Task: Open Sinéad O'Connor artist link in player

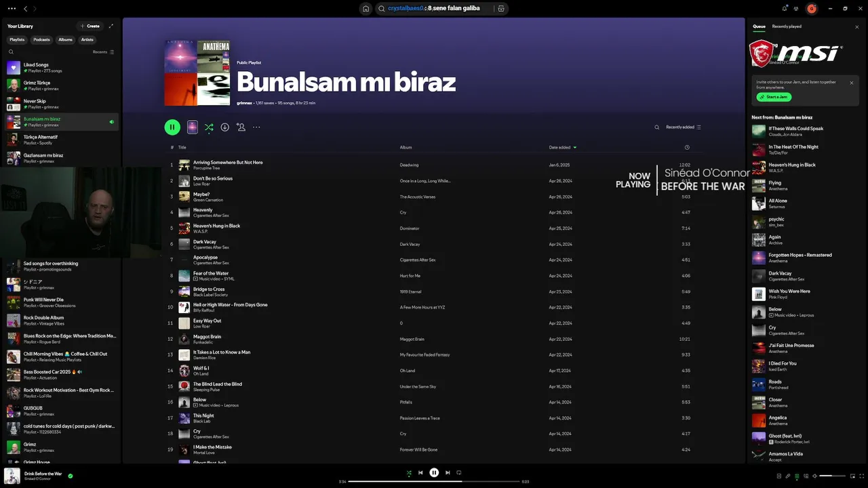Action: 36,479
